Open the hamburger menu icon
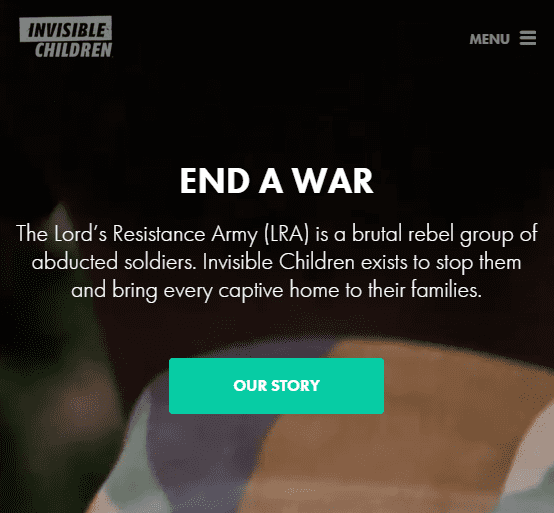 point(528,38)
